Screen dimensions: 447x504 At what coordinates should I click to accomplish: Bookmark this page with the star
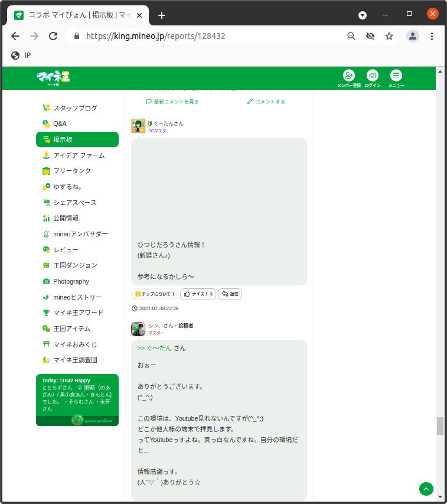click(389, 36)
